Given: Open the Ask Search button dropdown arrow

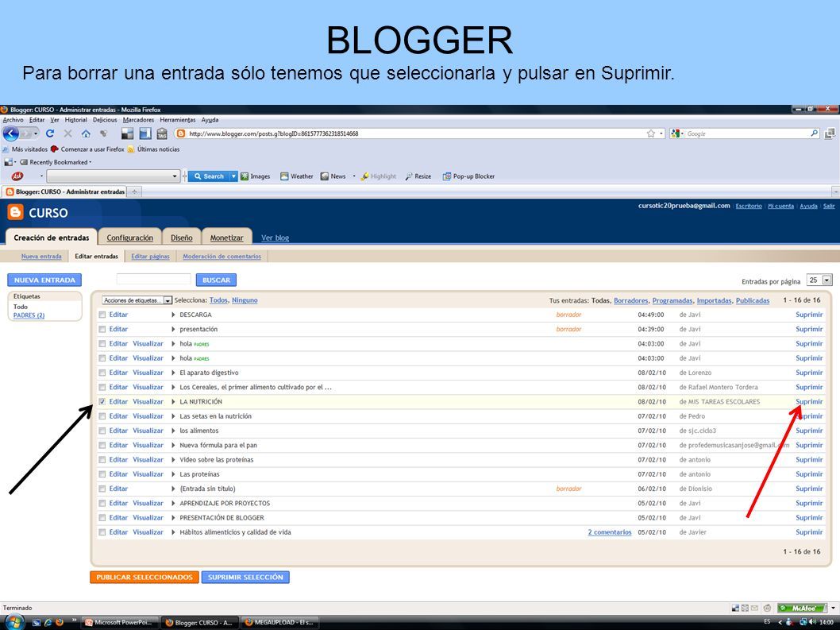Looking at the screenshot, I should pyautogui.click(x=233, y=176).
